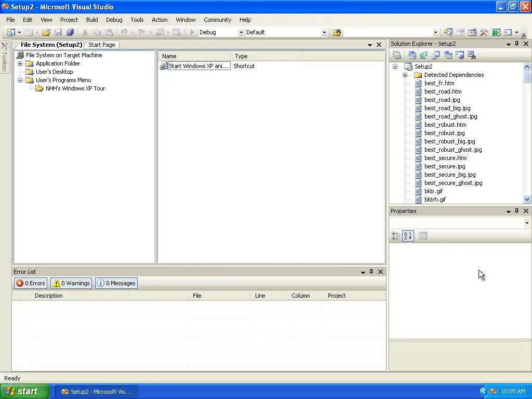
Task: Click the Navigate Forward toolbar icon
Action: (x=177, y=32)
